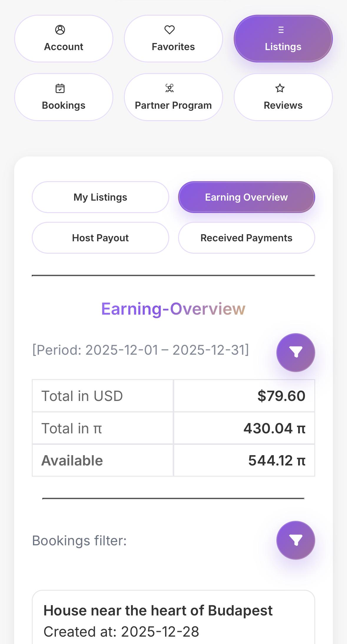The image size is (347, 644).
Task: Open the Received Payments tab
Action: click(x=246, y=238)
